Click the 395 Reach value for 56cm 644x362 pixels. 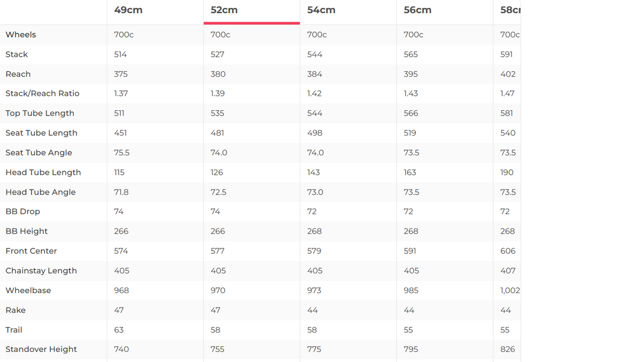click(411, 74)
